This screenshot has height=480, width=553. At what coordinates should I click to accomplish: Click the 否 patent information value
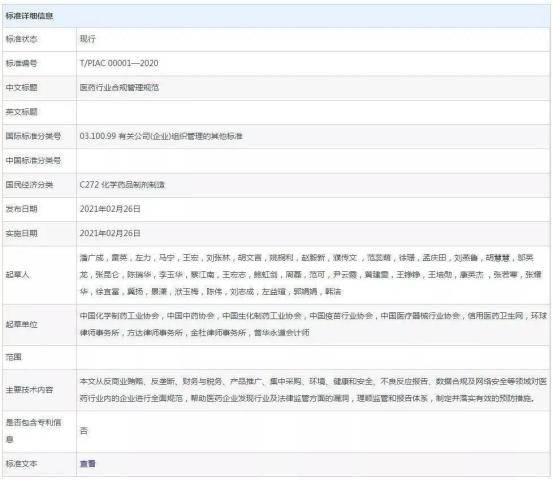tap(84, 431)
